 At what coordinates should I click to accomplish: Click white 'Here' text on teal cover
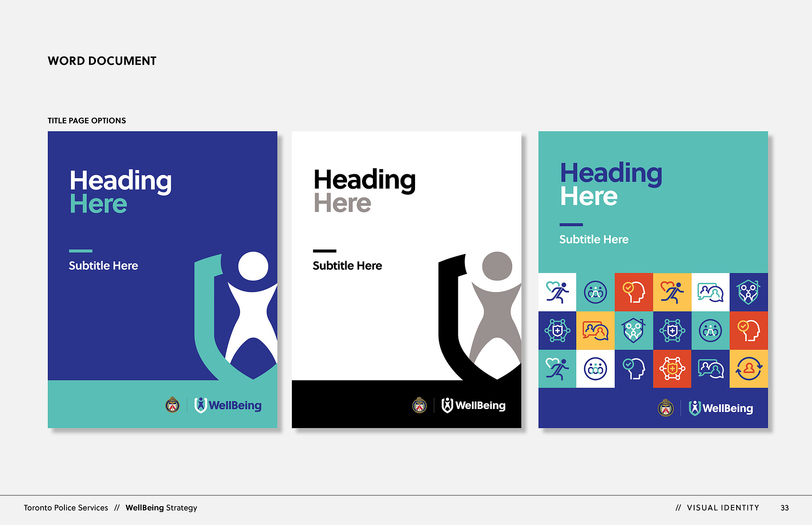click(589, 196)
